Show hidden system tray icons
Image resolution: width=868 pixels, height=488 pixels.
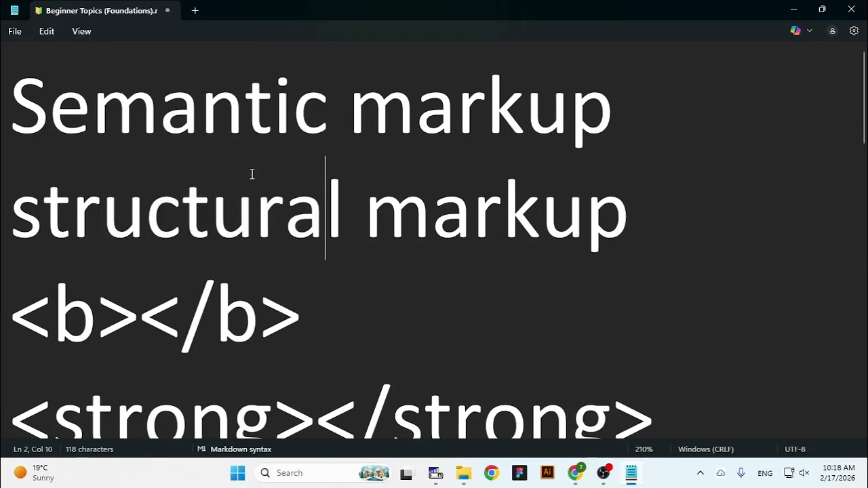coord(701,473)
